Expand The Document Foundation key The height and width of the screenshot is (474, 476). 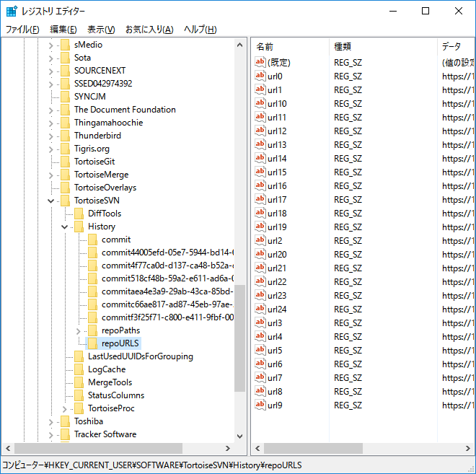[x=50, y=110]
